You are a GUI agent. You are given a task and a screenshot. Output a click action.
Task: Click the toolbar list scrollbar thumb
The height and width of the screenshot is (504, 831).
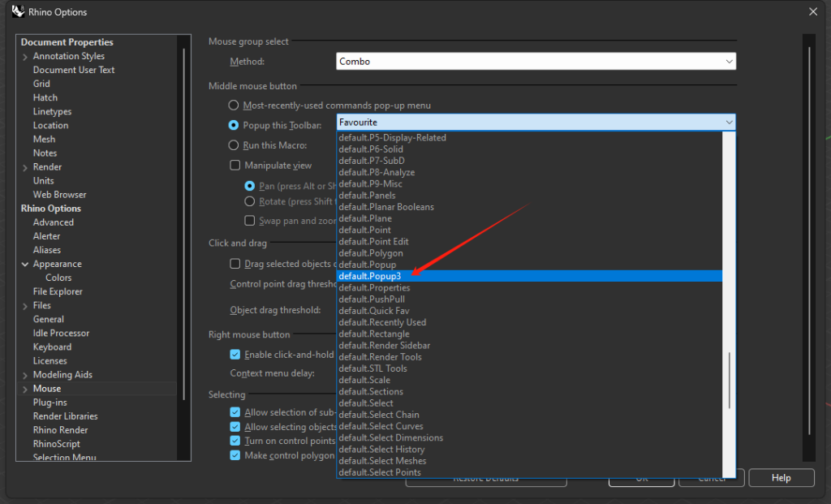click(730, 381)
